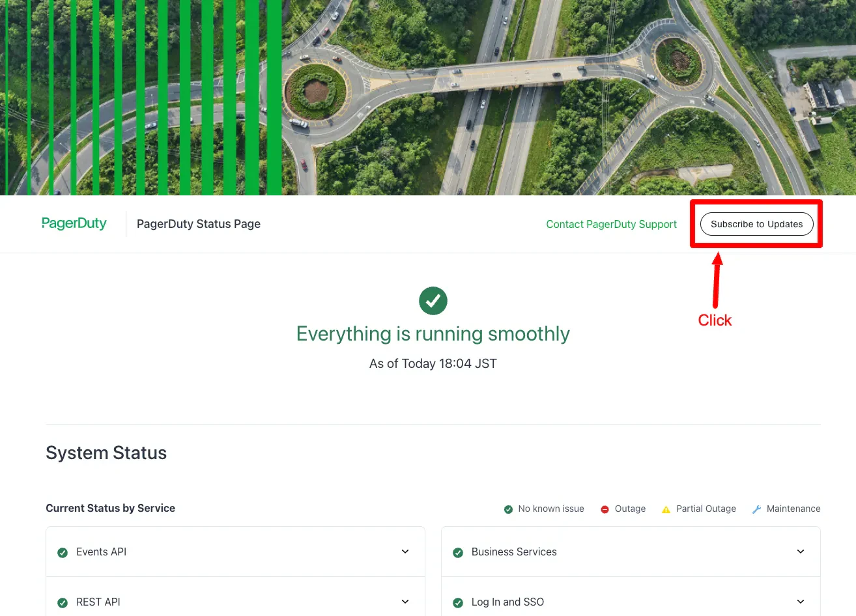Click the 'REST API' service name
856x616 pixels.
pyautogui.click(x=98, y=602)
